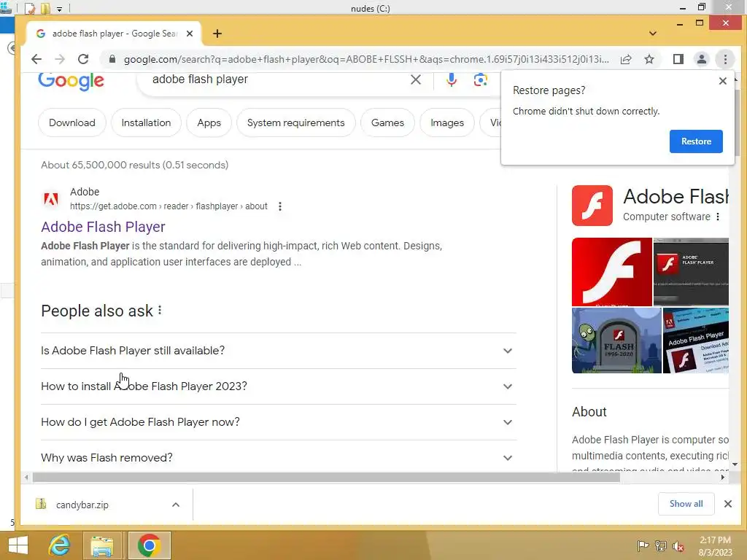
Task: Bookmark this page with the star icon
Action: tap(649, 59)
